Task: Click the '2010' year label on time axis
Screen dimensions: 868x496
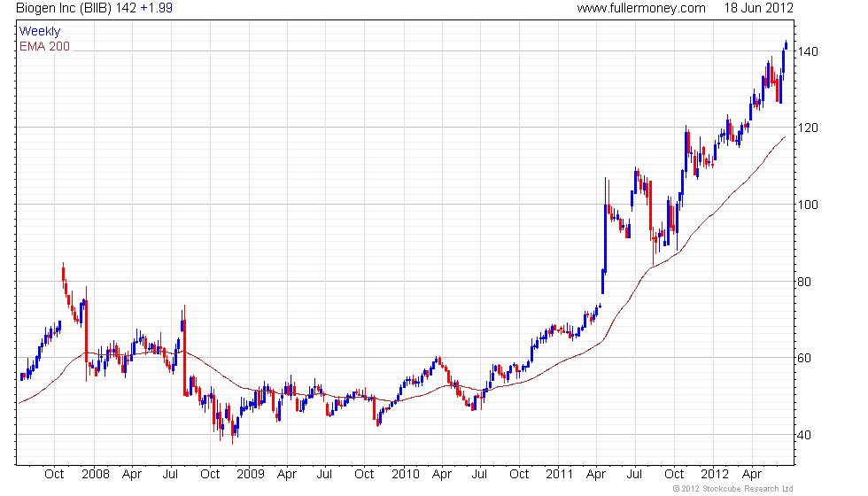Action: click(406, 474)
